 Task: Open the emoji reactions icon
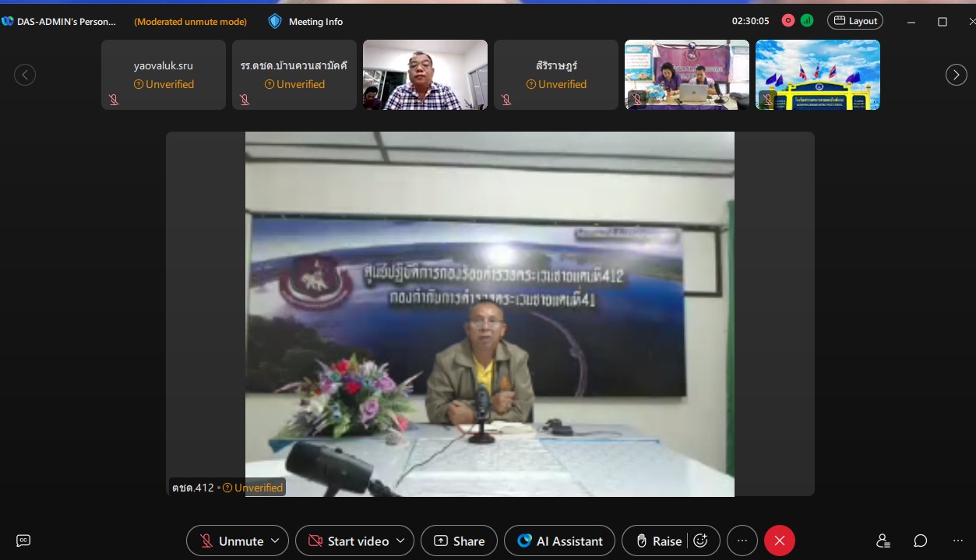tap(700, 541)
